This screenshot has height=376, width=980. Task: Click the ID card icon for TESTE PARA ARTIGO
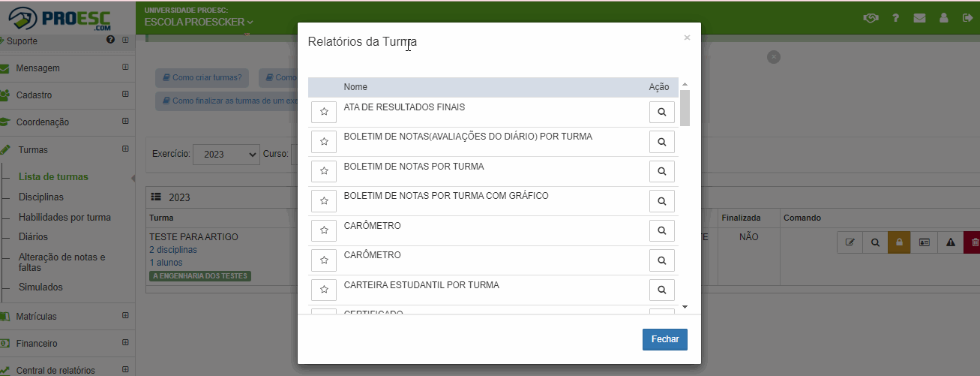click(x=925, y=242)
